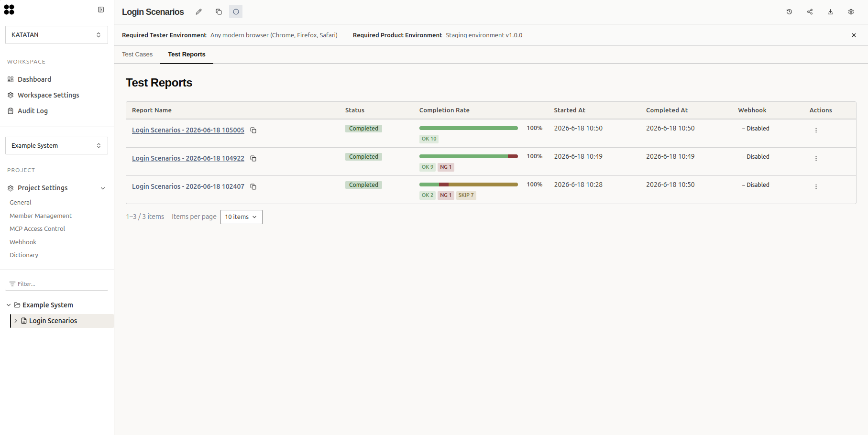The height and width of the screenshot is (435, 868).
Task: Click the Report Name column header
Action: point(152,110)
